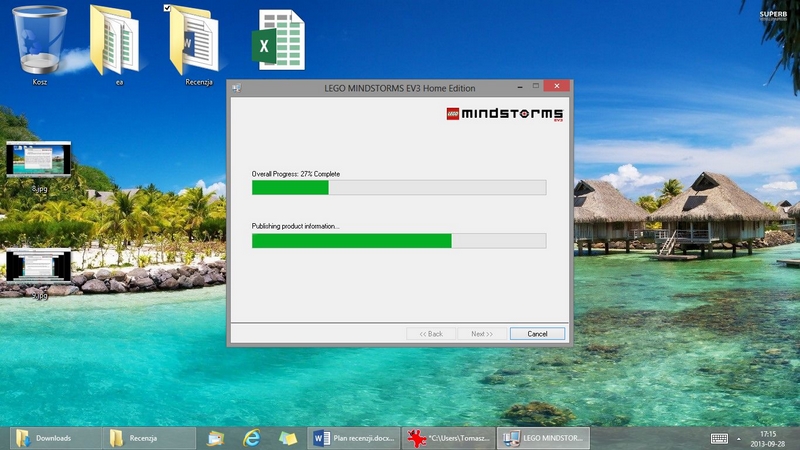Click the disabled Back button
The height and width of the screenshot is (450, 800).
point(431,334)
